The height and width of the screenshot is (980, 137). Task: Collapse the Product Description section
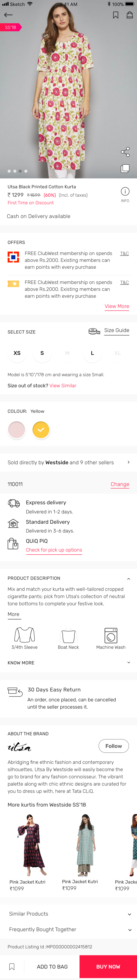point(129,579)
